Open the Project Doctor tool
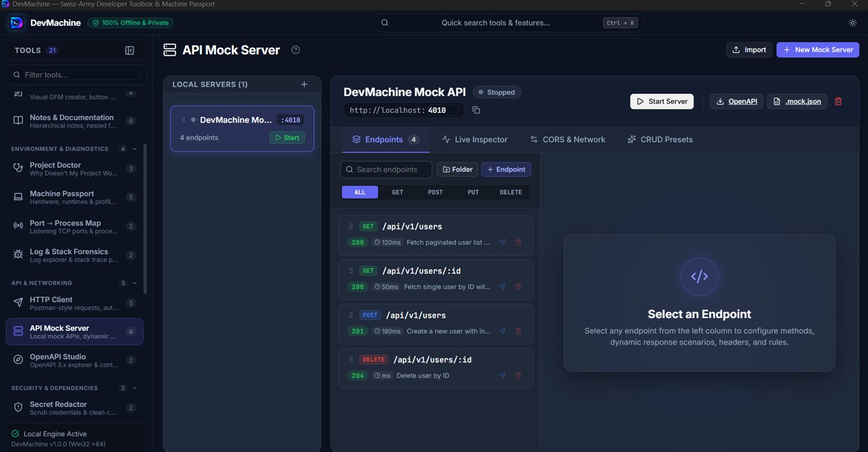 pyautogui.click(x=74, y=168)
